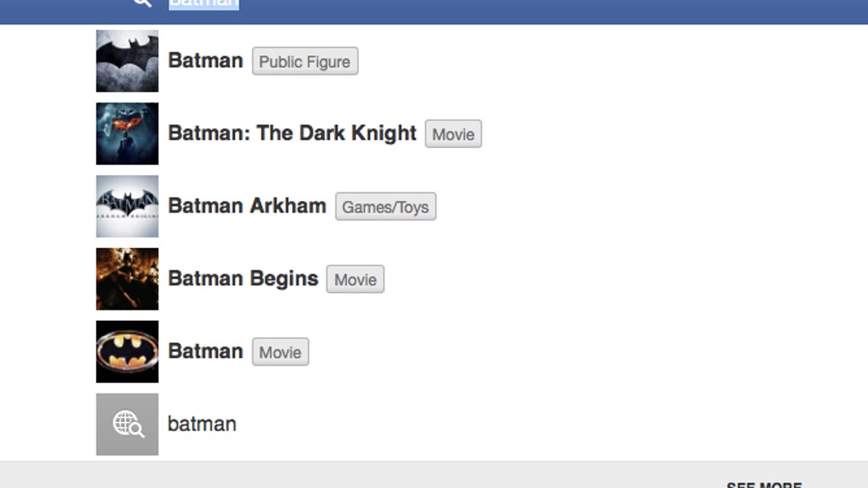Open the Batman Arkham logo thumbnail

pyautogui.click(x=127, y=206)
